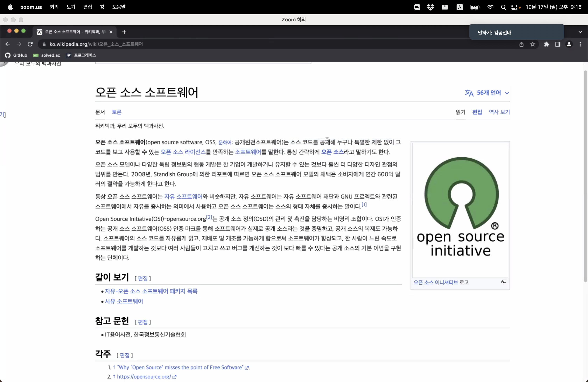Click the Zoom status icon in menu bar
This screenshot has height=382, width=588.
click(417, 7)
